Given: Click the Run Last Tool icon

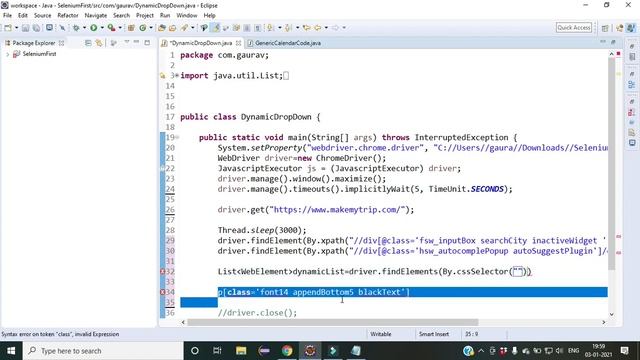Looking at the screenshot, I should [111, 28].
